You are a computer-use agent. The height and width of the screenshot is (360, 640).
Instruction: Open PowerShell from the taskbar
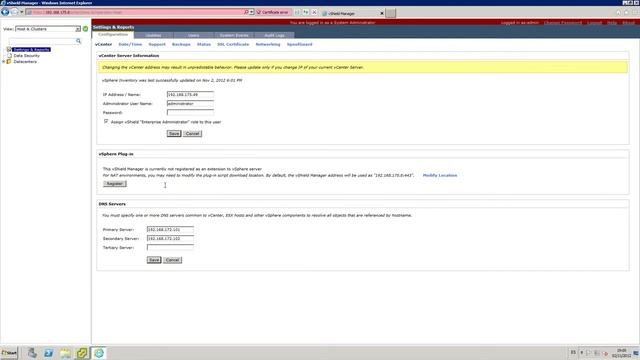(x=49, y=353)
